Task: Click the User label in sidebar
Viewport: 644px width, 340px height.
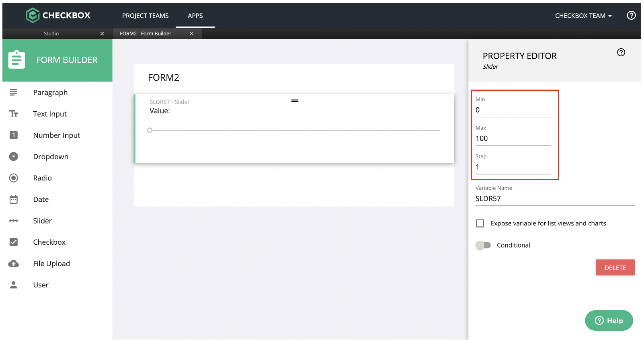Action: (x=41, y=285)
